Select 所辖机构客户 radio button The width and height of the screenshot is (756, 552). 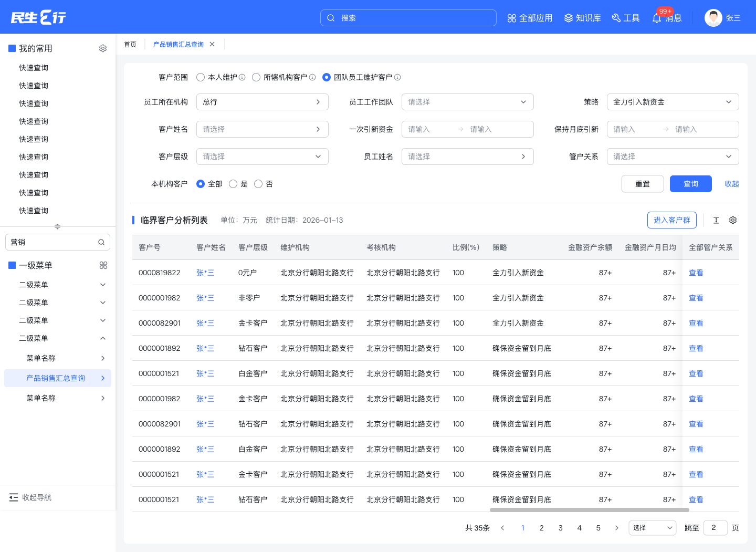256,77
